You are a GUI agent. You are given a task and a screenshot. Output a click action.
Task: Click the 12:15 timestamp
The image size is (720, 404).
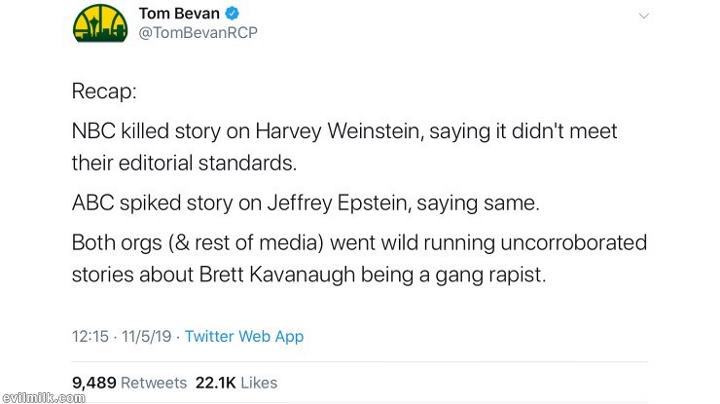(90, 336)
